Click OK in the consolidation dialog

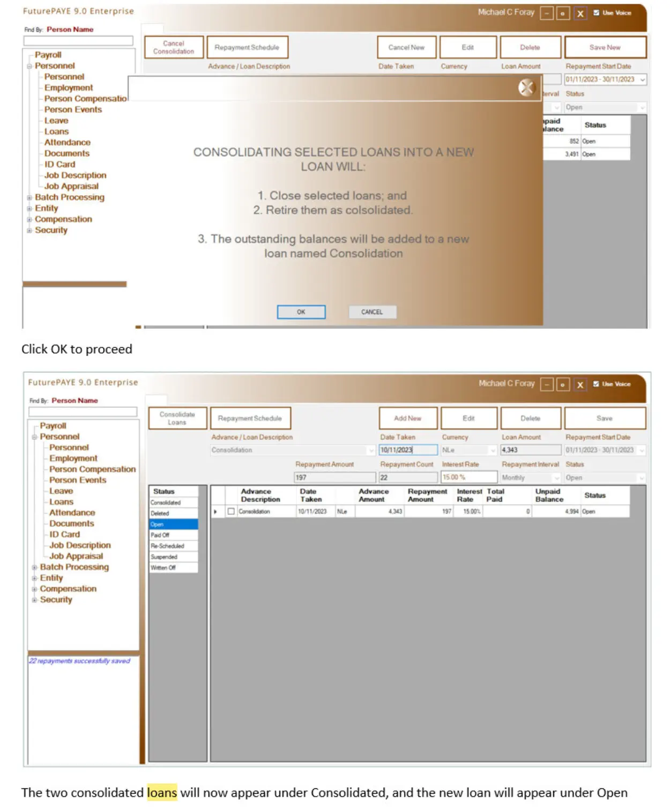pos(301,312)
